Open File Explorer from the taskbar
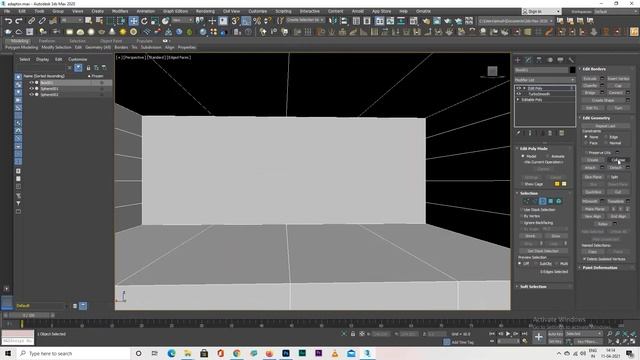 (x=188, y=353)
